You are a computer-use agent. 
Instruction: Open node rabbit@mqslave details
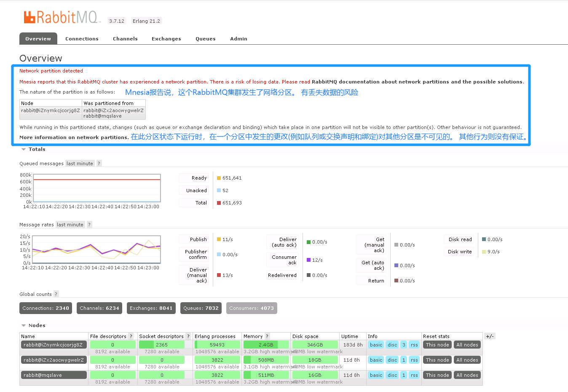click(x=54, y=375)
